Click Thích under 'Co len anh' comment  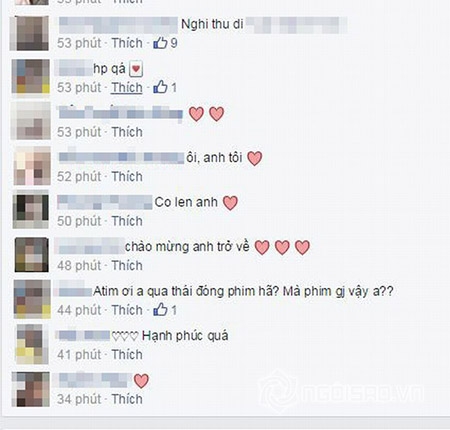(x=127, y=221)
